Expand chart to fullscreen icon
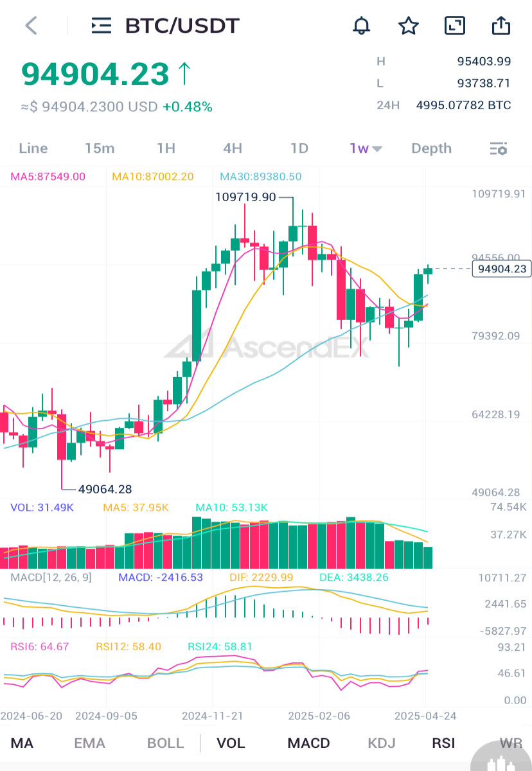This screenshot has height=771, width=532. 455,26
